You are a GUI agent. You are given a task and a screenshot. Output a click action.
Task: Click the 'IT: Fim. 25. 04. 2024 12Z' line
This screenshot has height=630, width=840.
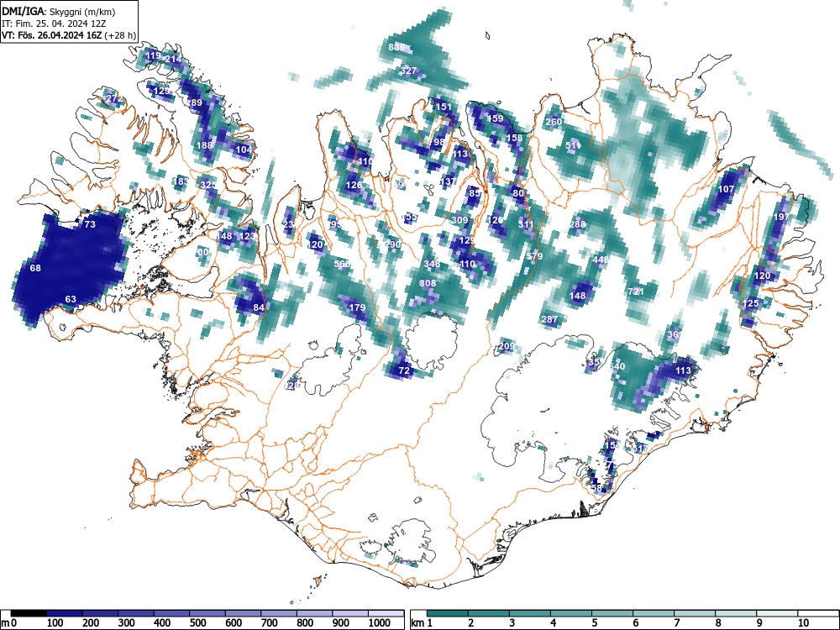click(x=52, y=24)
